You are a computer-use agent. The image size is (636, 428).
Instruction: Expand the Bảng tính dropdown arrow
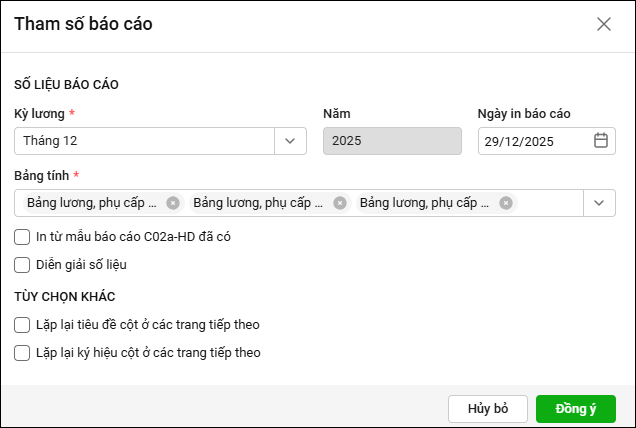pos(599,203)
